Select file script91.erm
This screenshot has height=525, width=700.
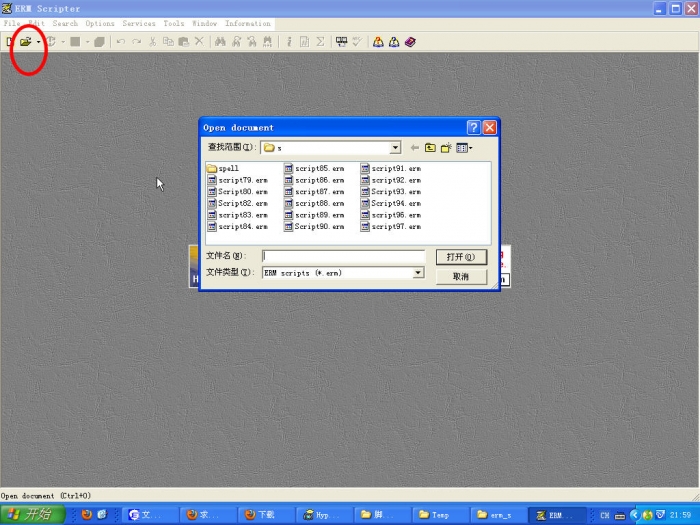tap(391, 168)
